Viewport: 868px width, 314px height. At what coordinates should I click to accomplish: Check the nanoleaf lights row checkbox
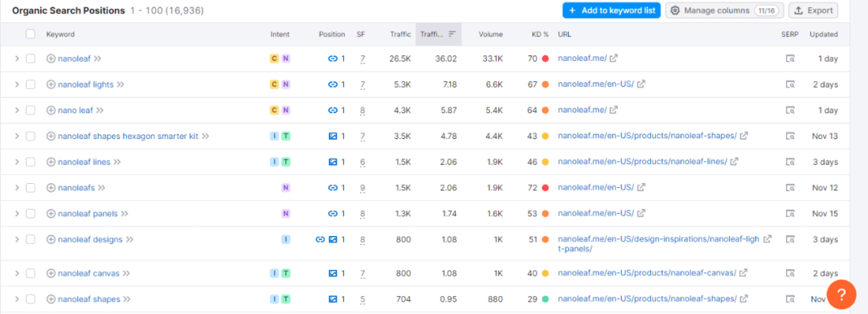tap(31, 84)
